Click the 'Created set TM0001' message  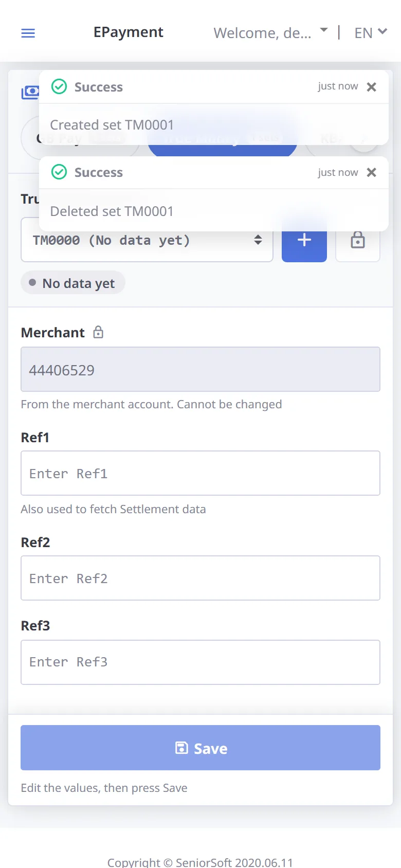(x=112, y=125)
